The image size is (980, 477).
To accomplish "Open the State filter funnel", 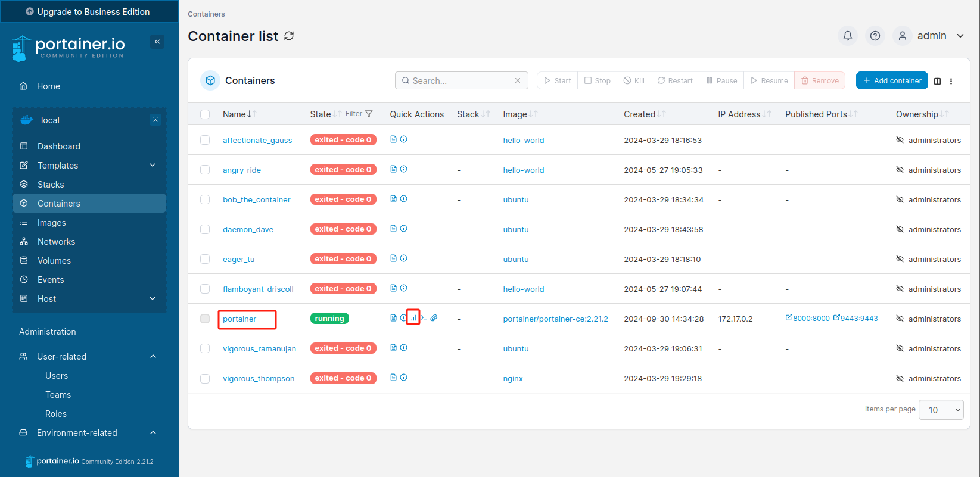I will pos(369,114).
